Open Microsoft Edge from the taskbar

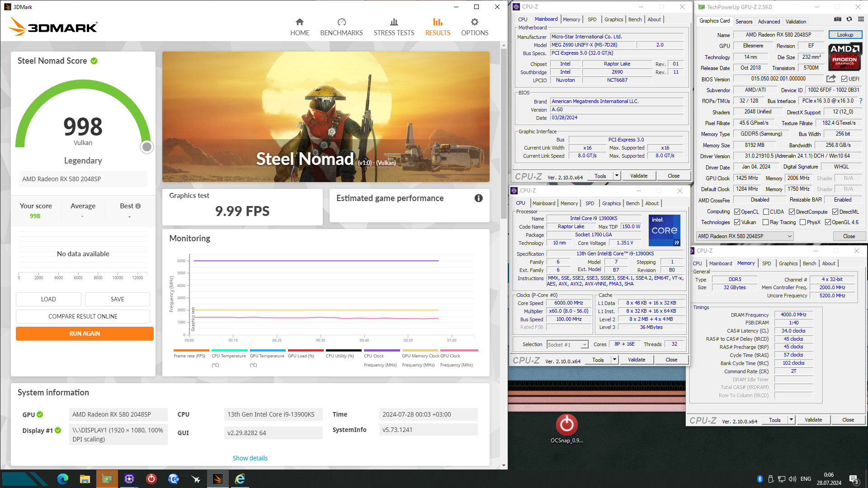[x=63, y=479]
